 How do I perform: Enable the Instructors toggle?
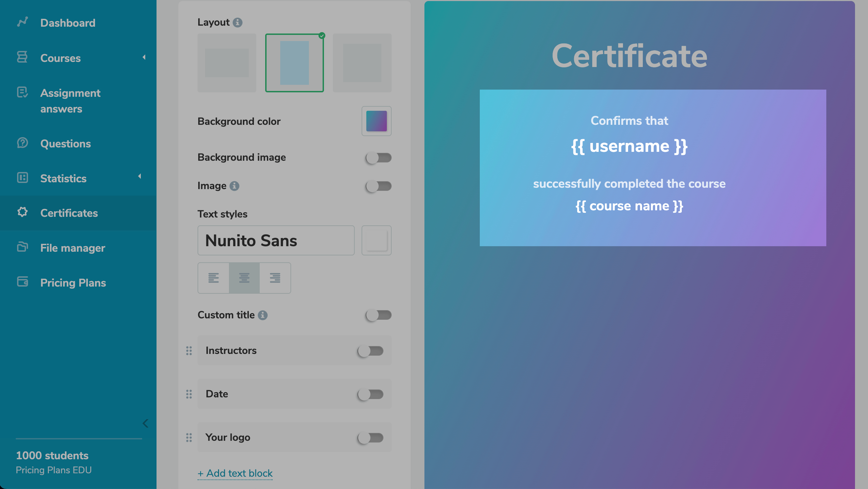pyautogui.click(x=370, y=351)
